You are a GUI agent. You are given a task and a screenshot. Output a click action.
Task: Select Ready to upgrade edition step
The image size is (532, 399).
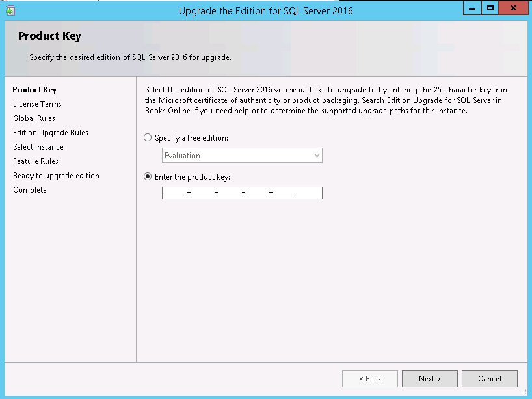point(56,175)
